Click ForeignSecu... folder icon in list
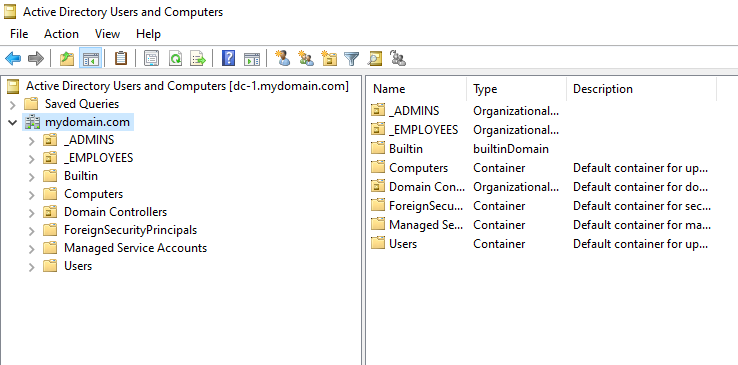 378,206
